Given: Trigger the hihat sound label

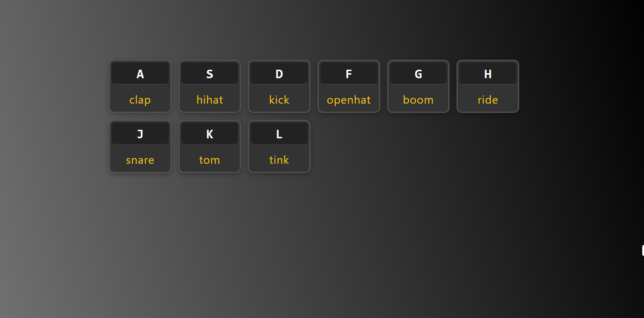Looking at the screenshot, I should (210, 100).
